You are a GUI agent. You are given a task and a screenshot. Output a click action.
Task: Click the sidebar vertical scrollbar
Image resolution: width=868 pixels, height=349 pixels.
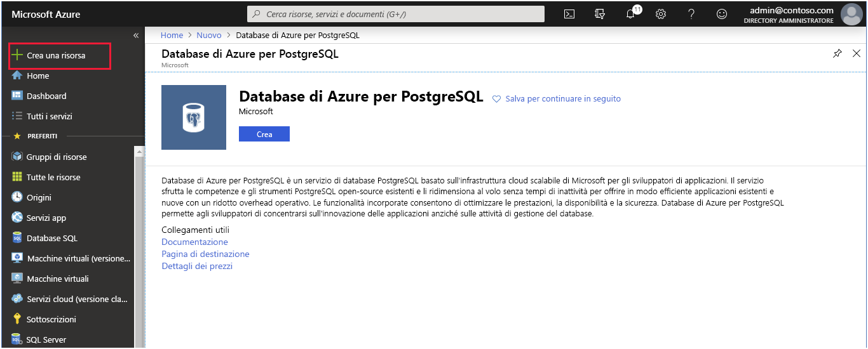coord(140,247)
